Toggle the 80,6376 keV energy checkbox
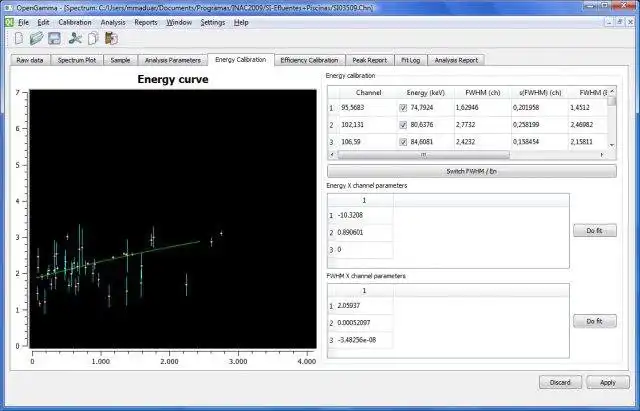The image size is (640, 411). (403, 125)
